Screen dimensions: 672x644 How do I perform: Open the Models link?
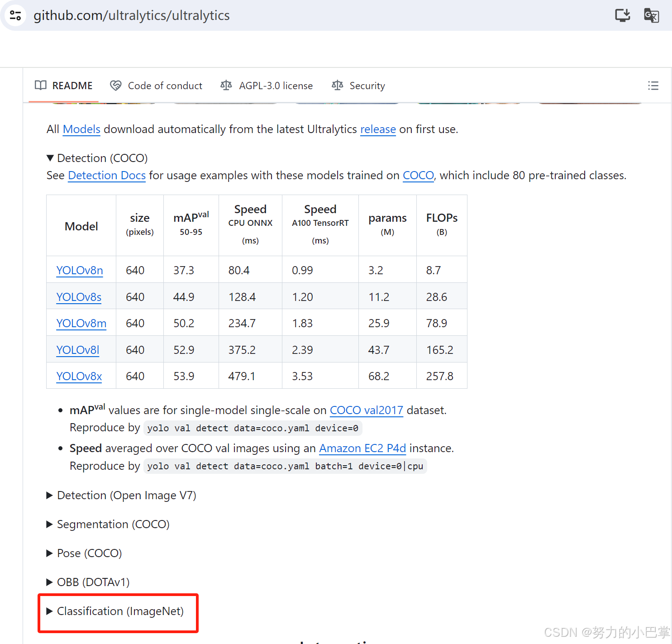point(81,129)
